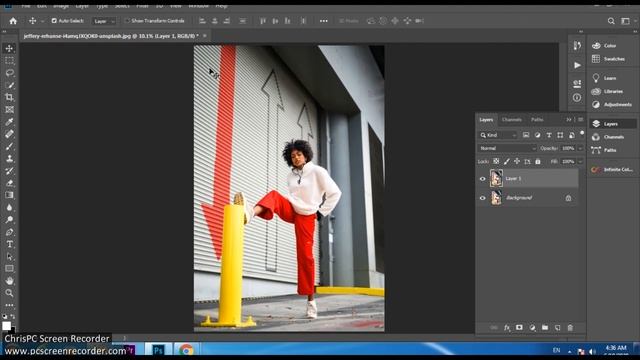Select the Path Selection tool
This screenshot has height=360, width=640.
point(9,256)
